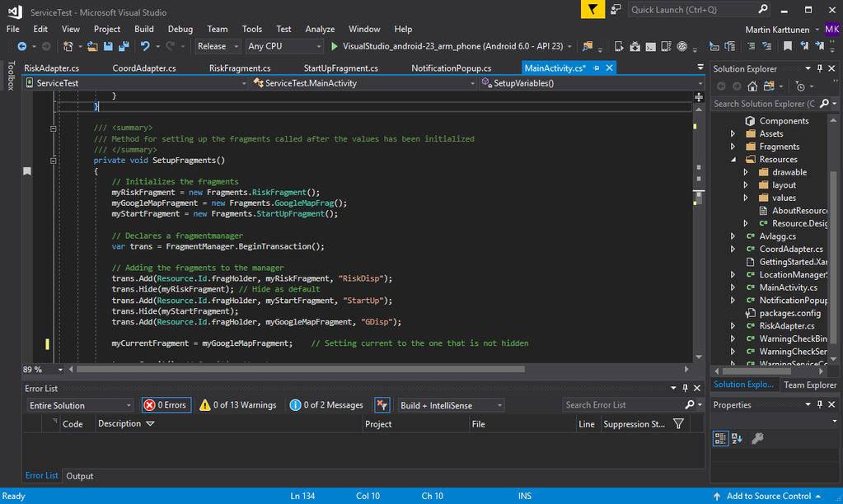Toggle the Error List clear-filters icon
Viewport: 843px width, 504px height.
pos(382,405)
